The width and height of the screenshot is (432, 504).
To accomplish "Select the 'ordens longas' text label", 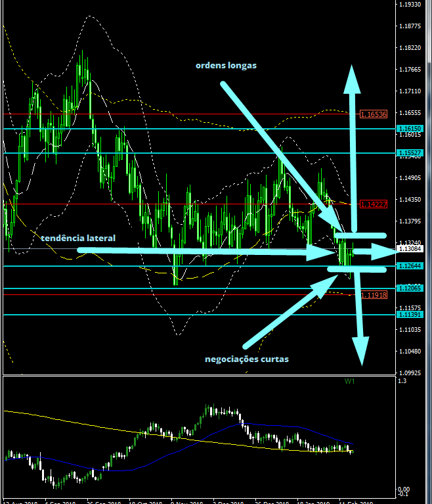I will click(x=225, y=65).
